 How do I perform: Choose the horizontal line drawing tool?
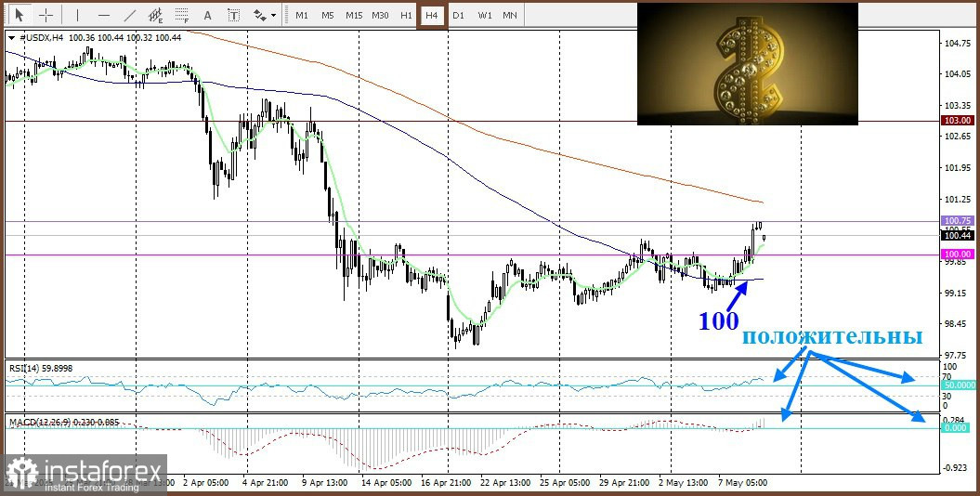104,15
